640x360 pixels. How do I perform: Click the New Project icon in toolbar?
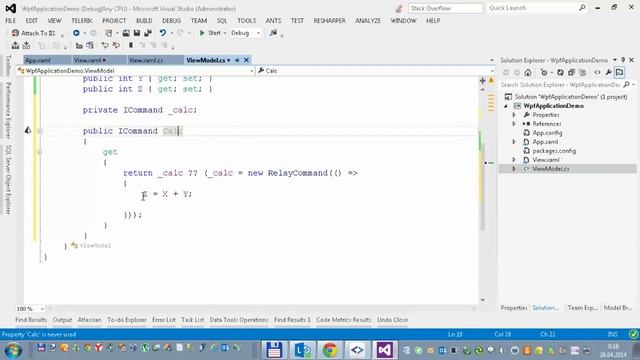pos(109,33)
